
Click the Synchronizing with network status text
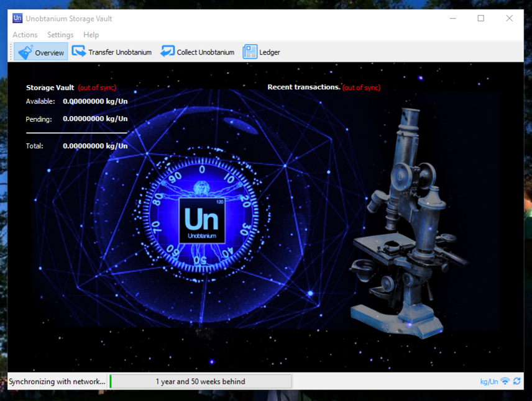coord(57,382)
